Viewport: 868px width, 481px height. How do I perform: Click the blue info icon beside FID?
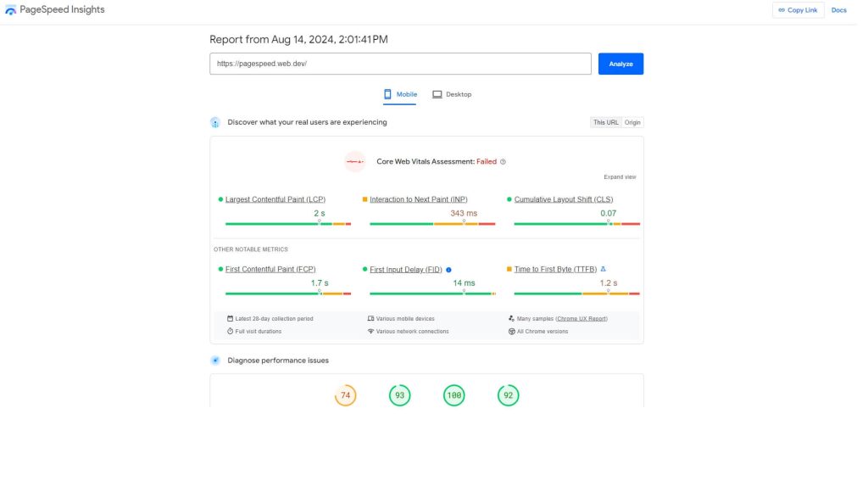tap(448, 270)
